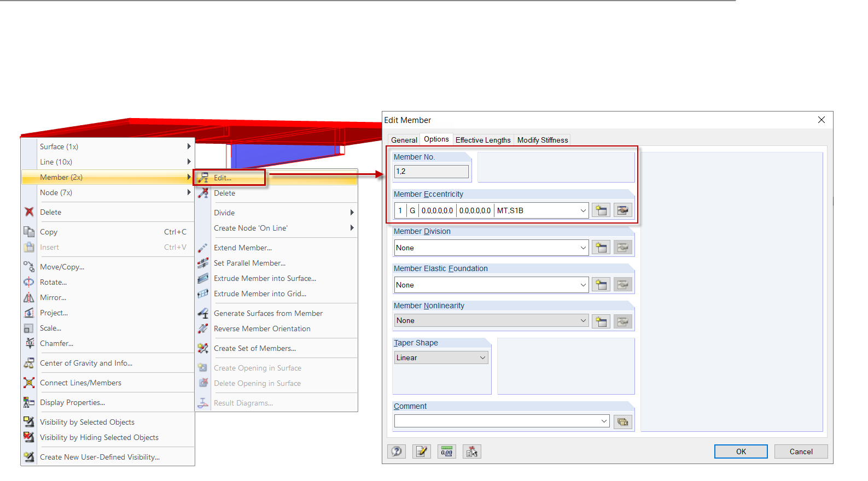Click the Extrude Member into Surface icon
Viewport: 868px width, 481px height.
point(203,278)
